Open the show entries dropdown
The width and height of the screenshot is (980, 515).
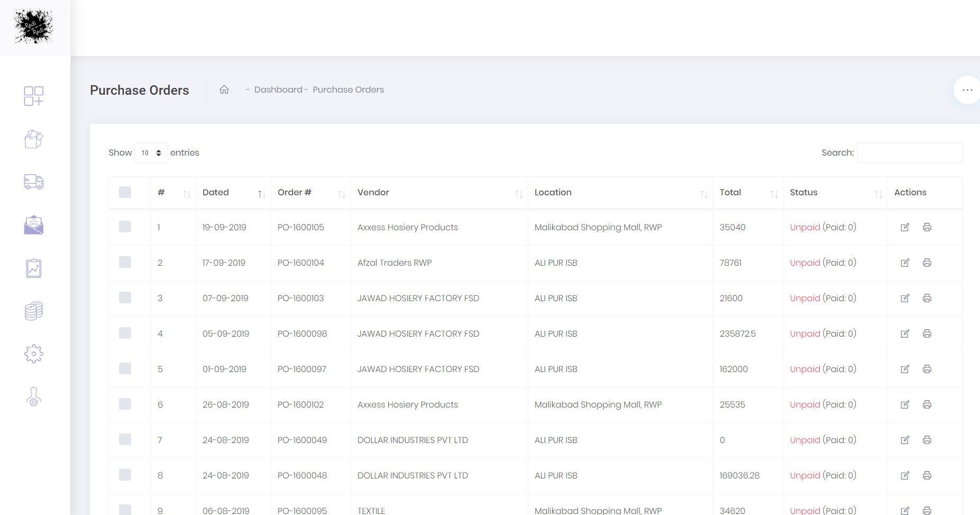[x=151, y=153]
